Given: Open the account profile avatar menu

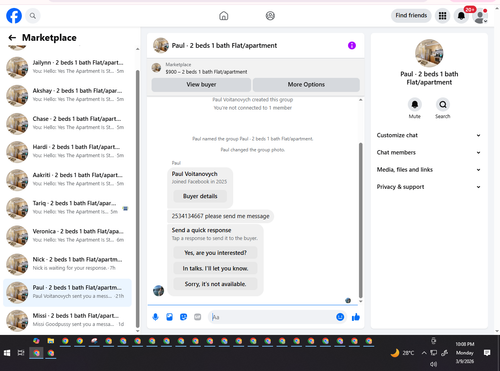Looking at the screenshot, I should (480, 16).
